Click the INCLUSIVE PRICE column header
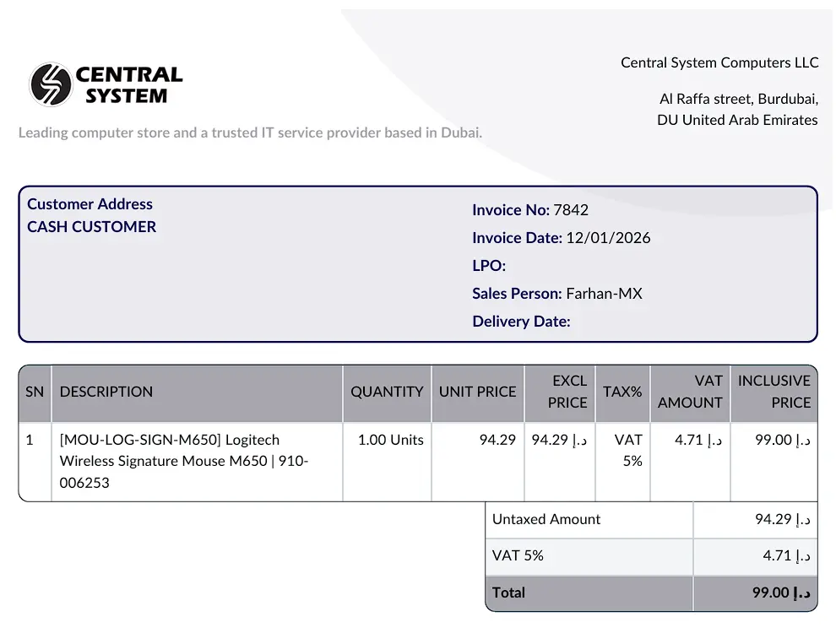The image size is (836, 644). coord(774,392)
